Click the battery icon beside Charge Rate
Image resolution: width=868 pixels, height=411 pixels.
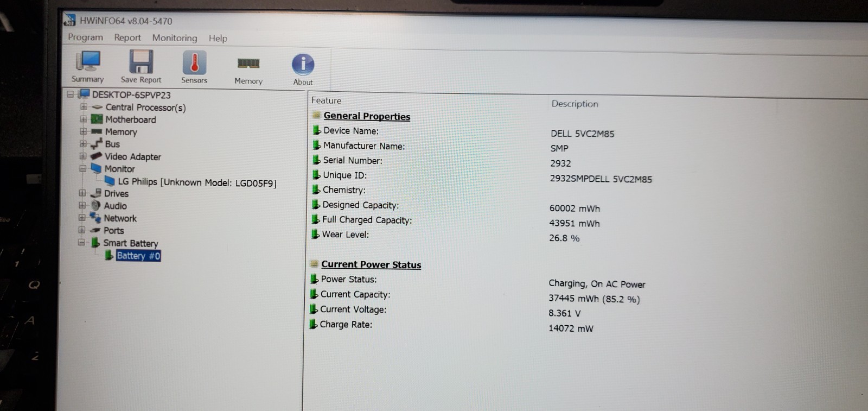pyautogui.click(x=313, y=324)
